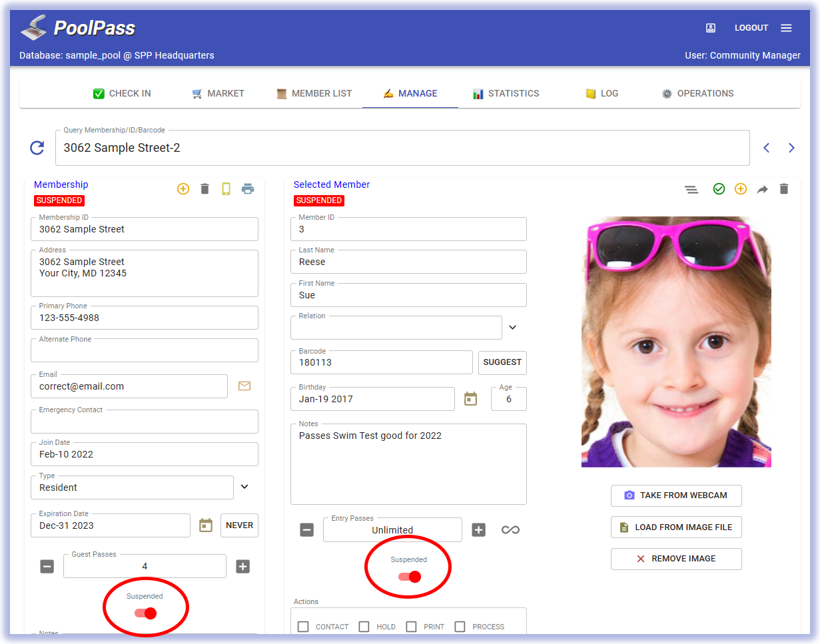Increase Entry Passes with plus button
Viewport: 820px width, 644px height.
[479, 530]
